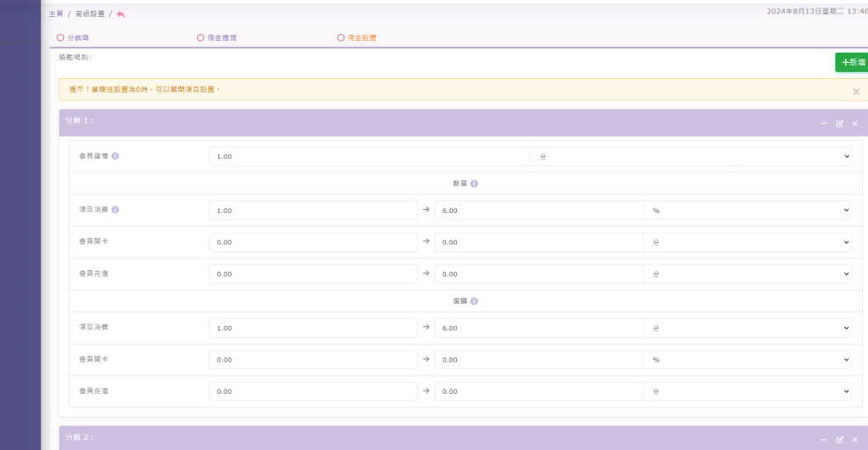This screenshot has height=450, width=868.
Task: Open the unit dropdown for 會員建檔 row
Action: (690, 157)
